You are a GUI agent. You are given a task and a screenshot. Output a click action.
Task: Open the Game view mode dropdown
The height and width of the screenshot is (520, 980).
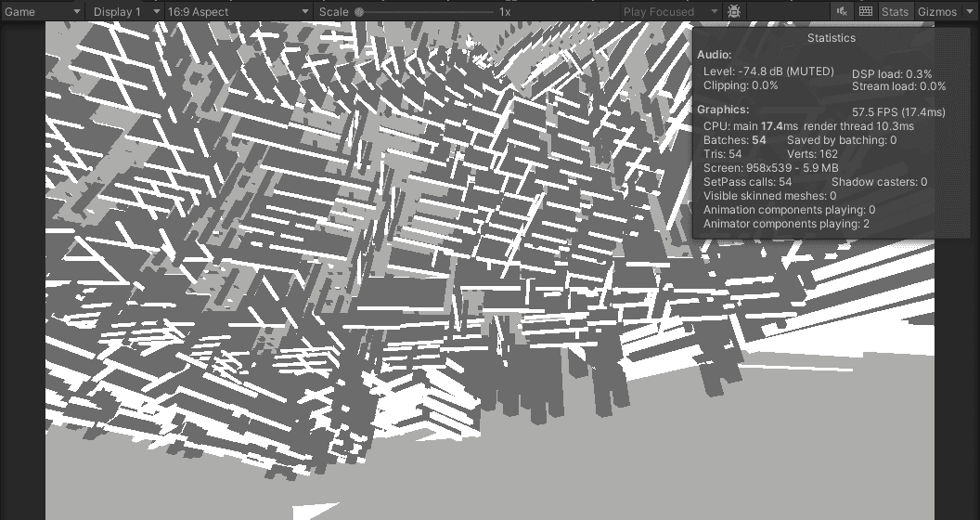coord(42,11)
